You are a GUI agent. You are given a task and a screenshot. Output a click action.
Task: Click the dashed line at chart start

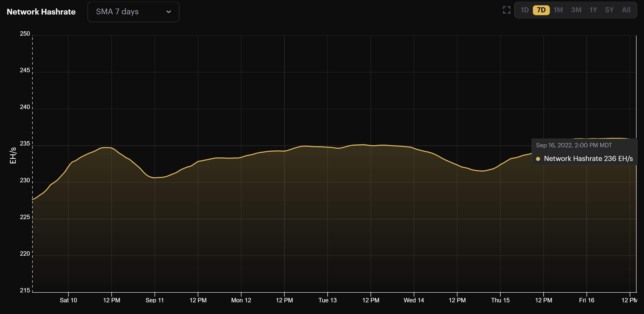click(x=32, y=162)
